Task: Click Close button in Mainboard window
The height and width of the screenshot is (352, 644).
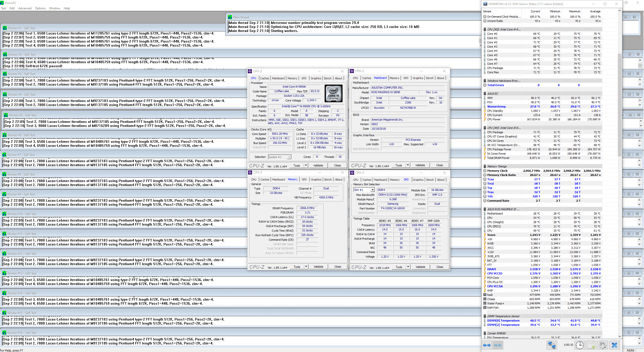Action: click(439, 165)
